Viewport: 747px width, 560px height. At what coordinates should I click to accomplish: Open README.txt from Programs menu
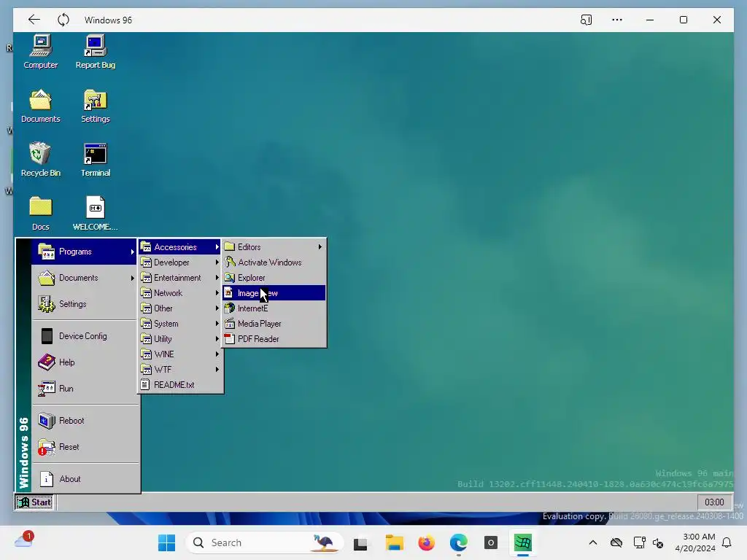click(180, 384)
